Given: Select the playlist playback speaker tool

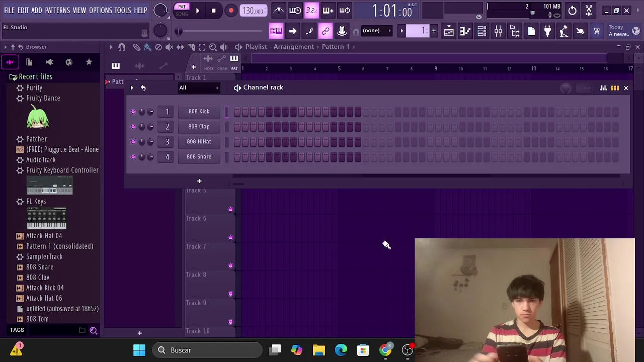Looking at the screenshot, I should [x=224, y=47].
